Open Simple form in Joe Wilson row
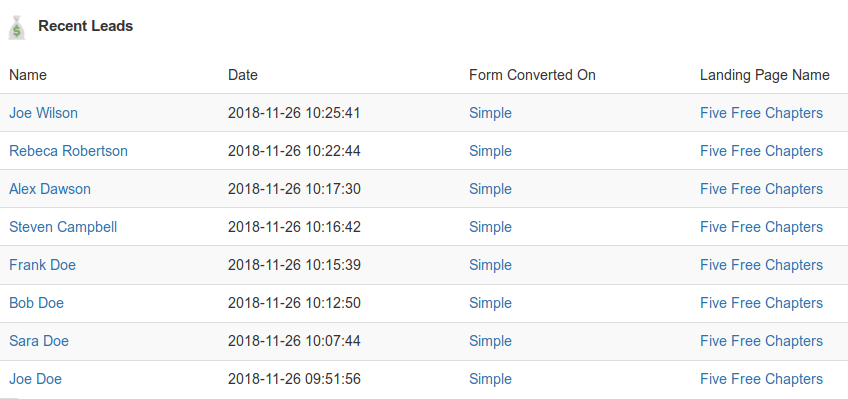This screenshot has height=399, width=848. click(491, 113)
